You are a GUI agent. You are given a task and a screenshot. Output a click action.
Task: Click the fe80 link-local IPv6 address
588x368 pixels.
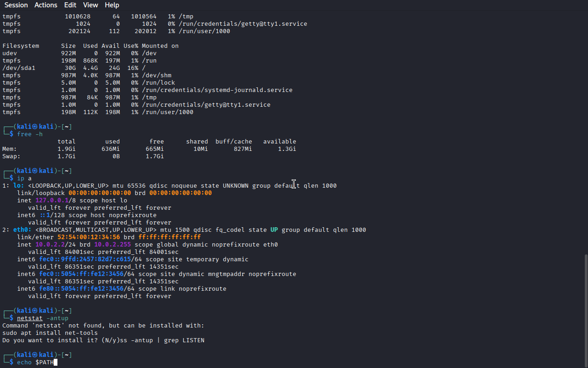tap(81, 289)
